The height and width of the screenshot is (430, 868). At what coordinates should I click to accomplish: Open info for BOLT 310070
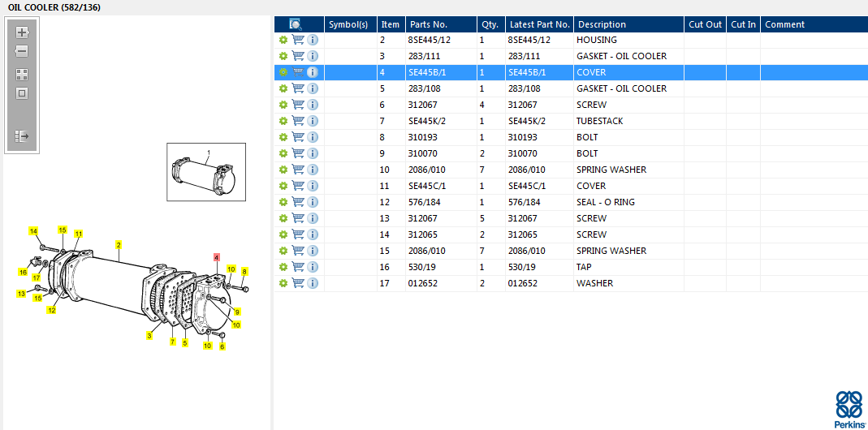click(313, 153)
